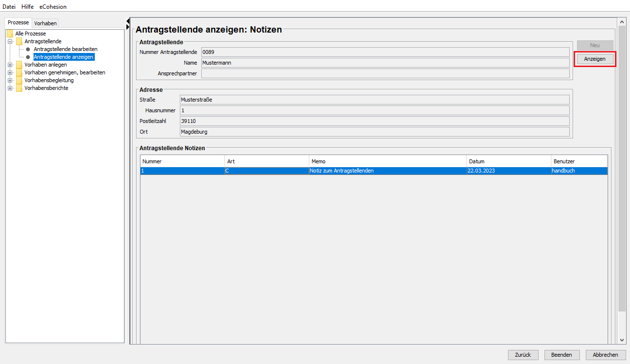This screenshot has height=364, width=630.
Task: Click the empty Ansprechpartner field
Action: click(385, 73)
